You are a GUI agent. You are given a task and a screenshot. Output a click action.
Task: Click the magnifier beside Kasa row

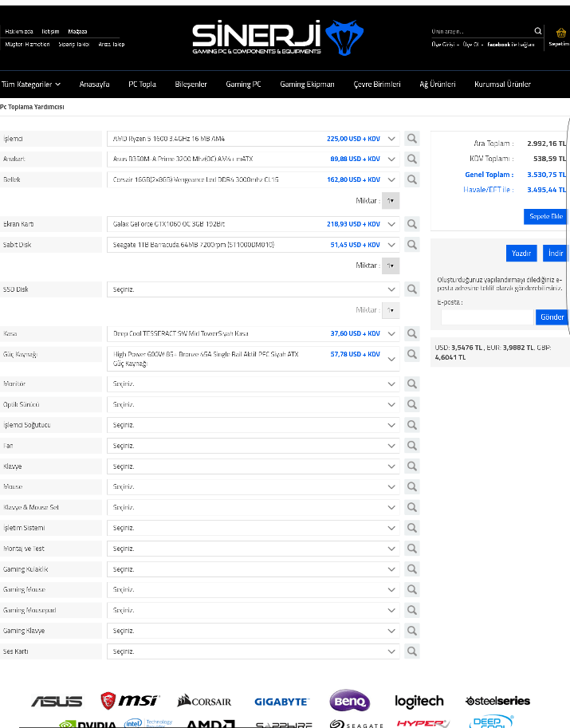click(x=411, y=333)
